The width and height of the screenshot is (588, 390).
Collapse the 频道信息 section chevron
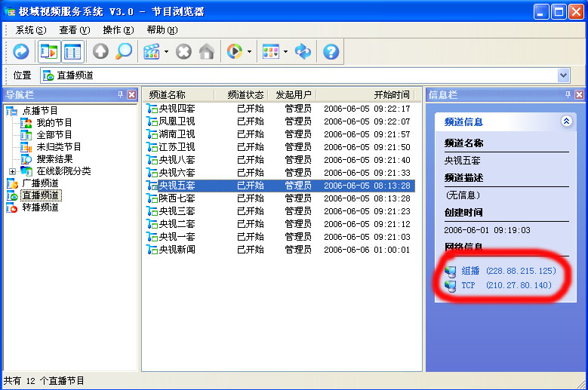click(566, 121)
